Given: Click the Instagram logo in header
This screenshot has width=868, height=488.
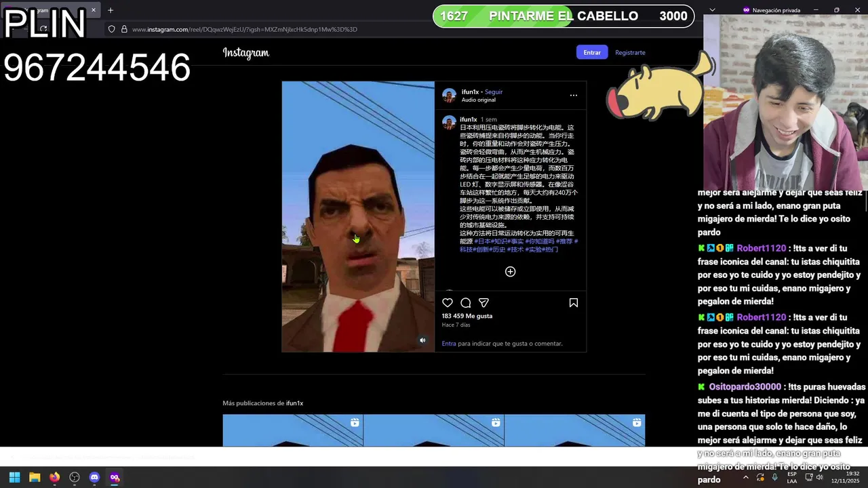Looking at the screenshot, I should [245, 53].
